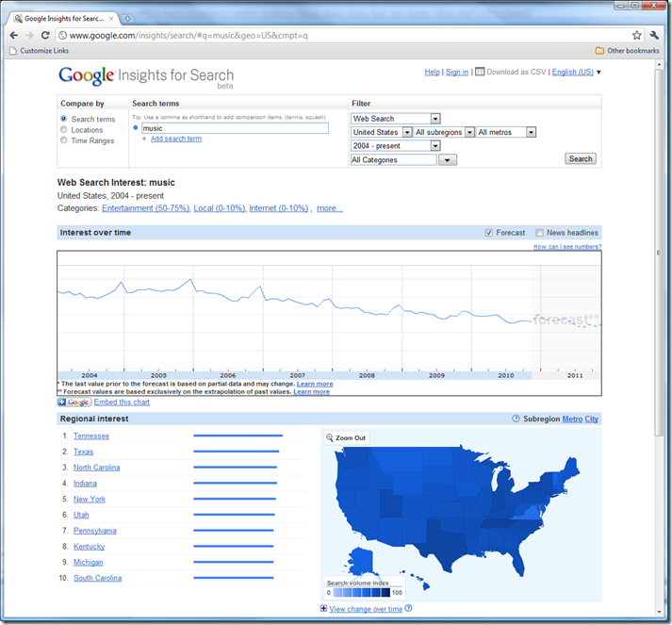Click the Utah region link

81,515
